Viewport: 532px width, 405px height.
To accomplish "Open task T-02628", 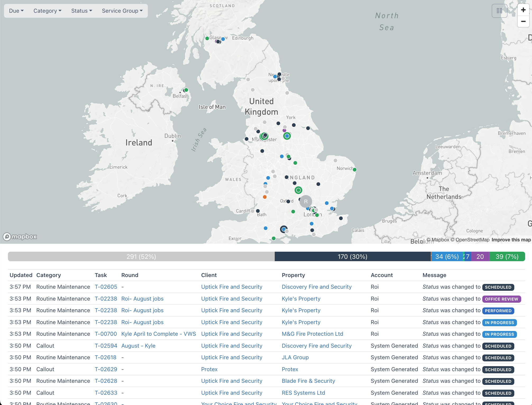I will (106, 381).
